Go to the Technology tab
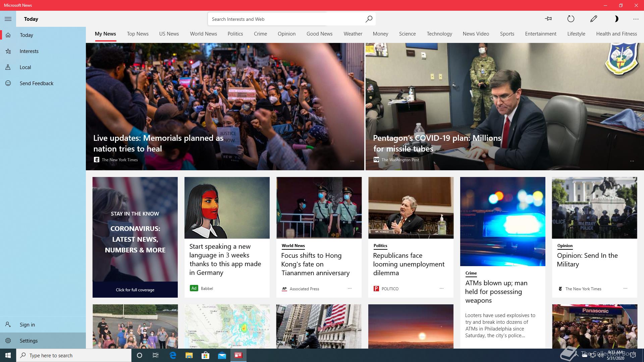This screenshot has height=362, width=644. 439,34
